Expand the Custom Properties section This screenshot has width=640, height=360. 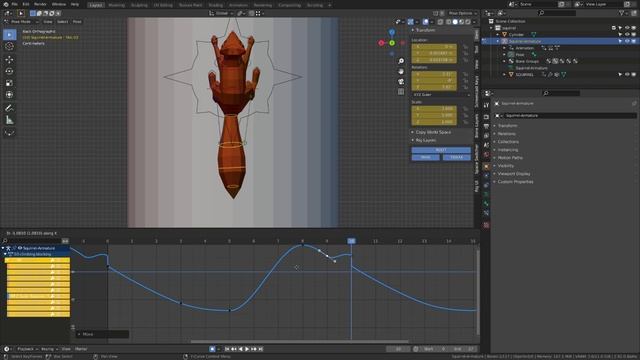coord(515,182)
